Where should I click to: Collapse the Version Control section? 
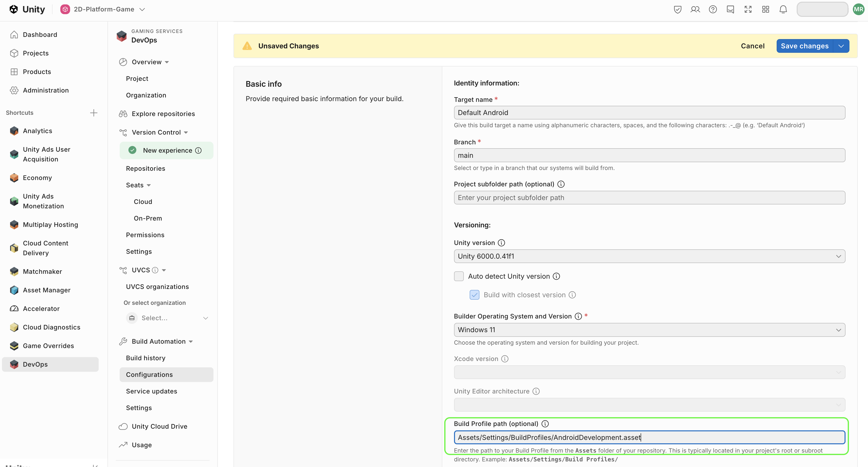pos(186,133)
